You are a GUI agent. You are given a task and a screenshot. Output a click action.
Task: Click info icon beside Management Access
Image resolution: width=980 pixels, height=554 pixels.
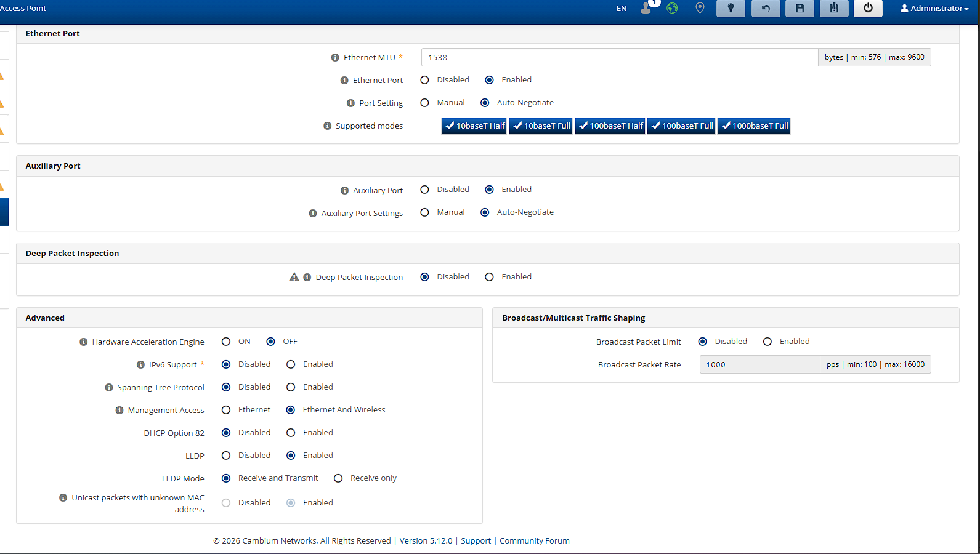point(119,410)
